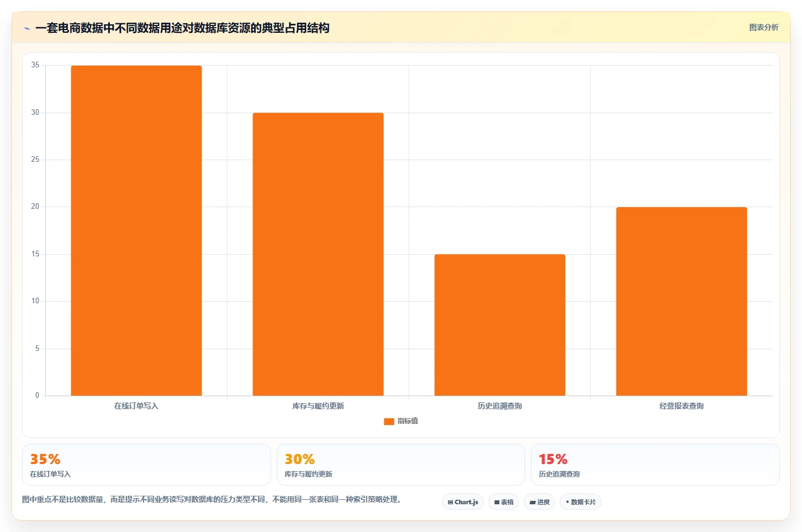
Task: Click the 进度 tag chip
Action: 539,502
